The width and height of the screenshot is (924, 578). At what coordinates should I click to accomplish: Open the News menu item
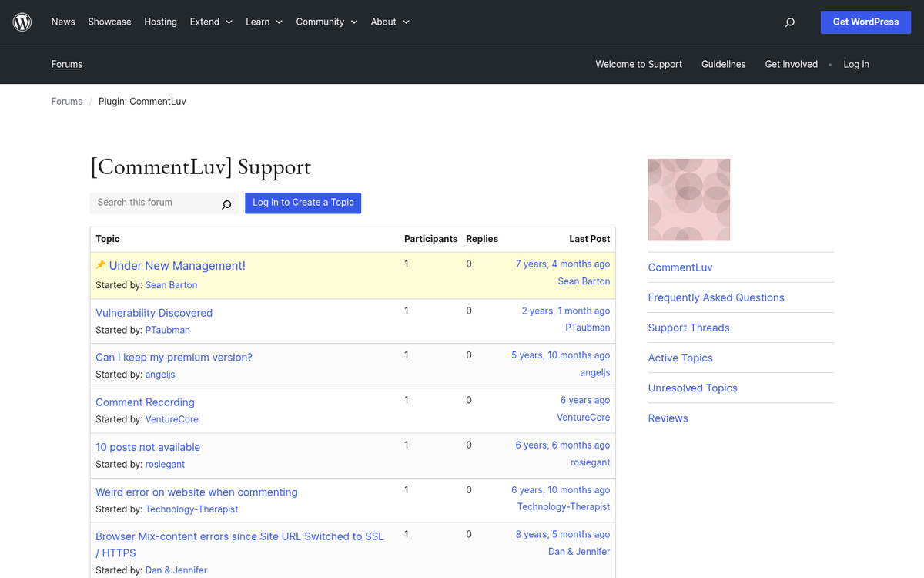pos(63,22)
